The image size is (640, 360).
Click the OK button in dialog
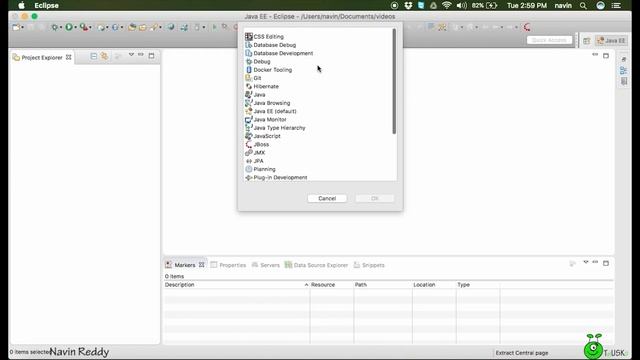pos(375,198)
